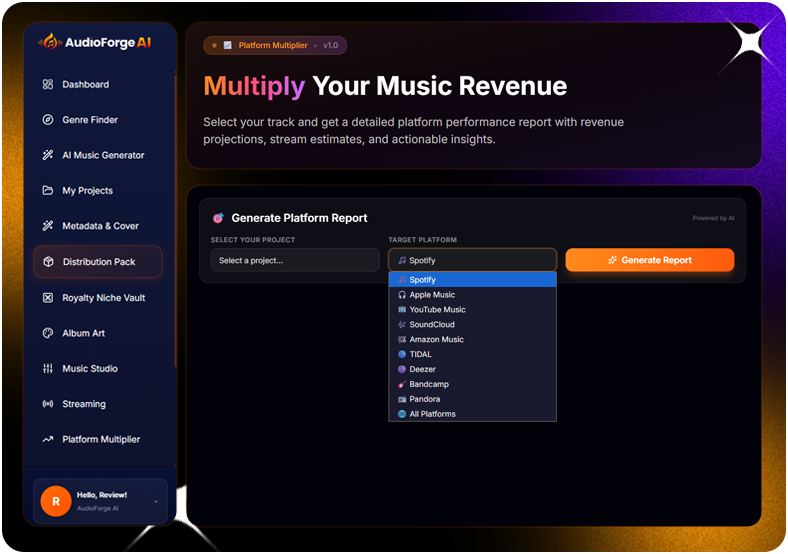Select Deezer platform option
Screen dimensions: 788x554
(472, 369)
